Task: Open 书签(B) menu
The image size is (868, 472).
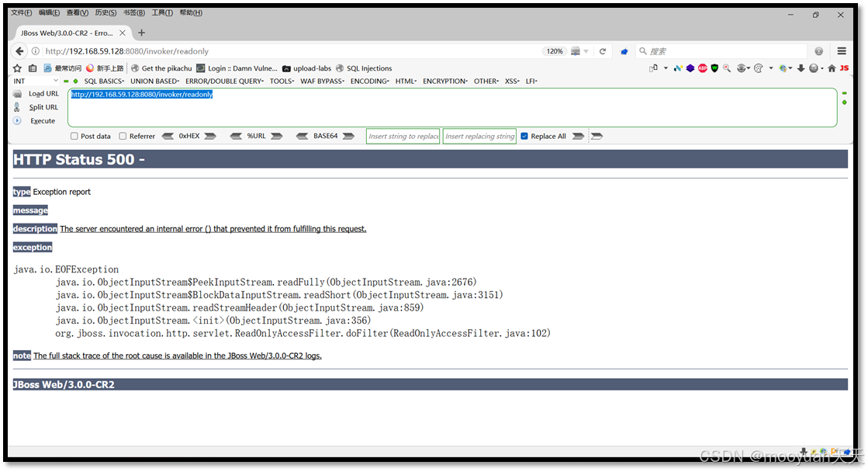Action: tap(134, 12)
